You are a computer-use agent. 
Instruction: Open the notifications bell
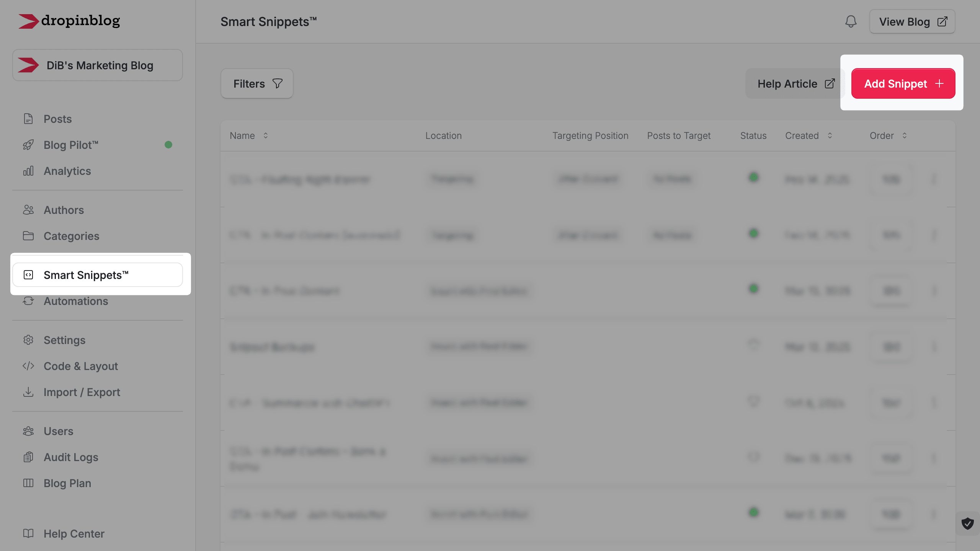[x=851, y=21]
